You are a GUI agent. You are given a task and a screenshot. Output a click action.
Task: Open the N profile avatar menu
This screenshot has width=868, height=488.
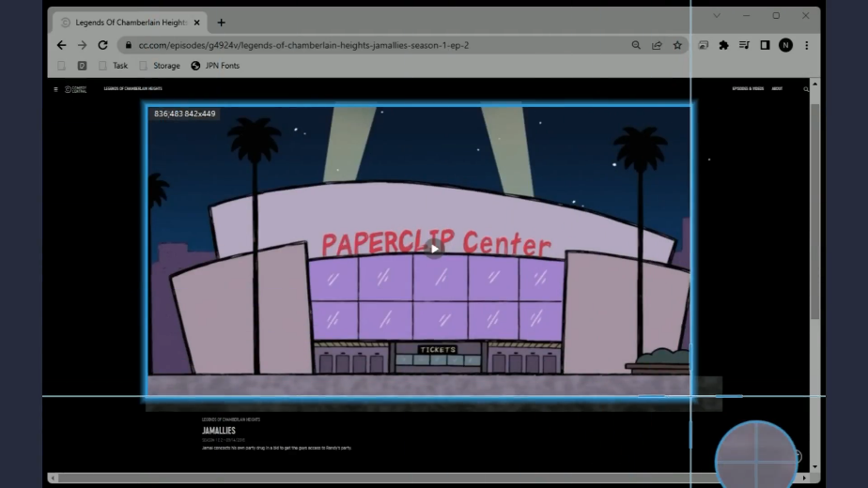[785, 45]
